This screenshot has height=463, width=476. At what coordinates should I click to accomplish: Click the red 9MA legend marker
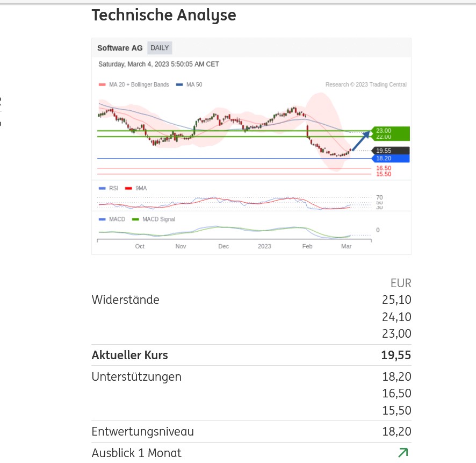[128, 188]
